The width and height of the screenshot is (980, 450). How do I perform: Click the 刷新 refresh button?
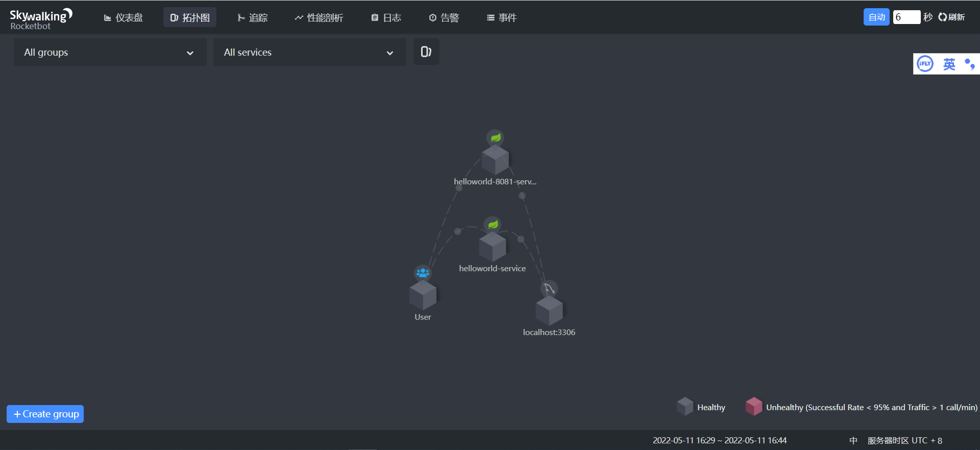(951, 17)
